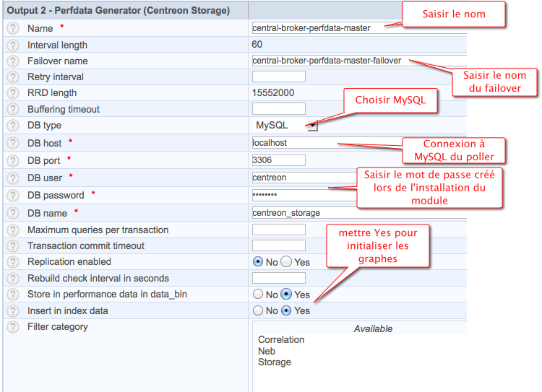This screenshot has height=392, width=542.
Task: Focus the Retry interval input field
Action: [278, 77]
